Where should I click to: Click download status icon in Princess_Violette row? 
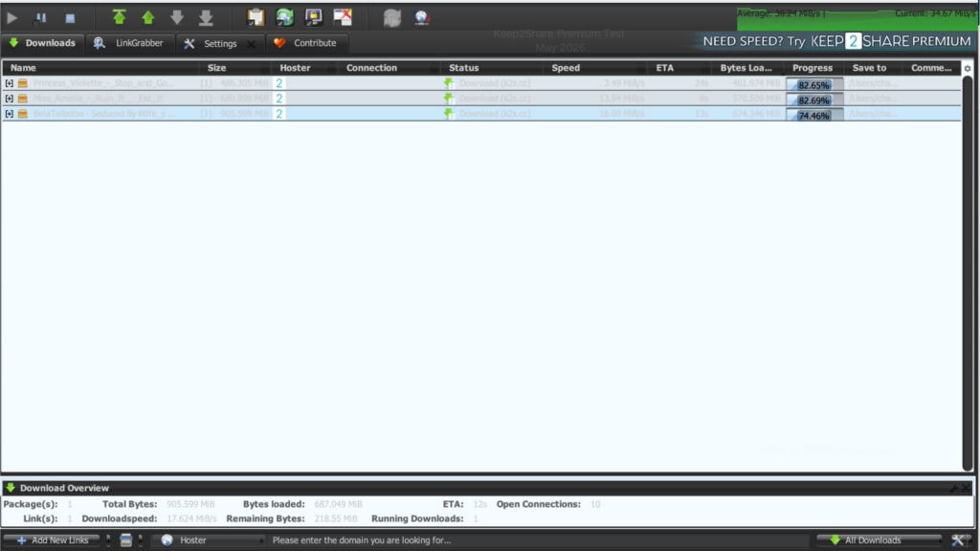[449, 83]
